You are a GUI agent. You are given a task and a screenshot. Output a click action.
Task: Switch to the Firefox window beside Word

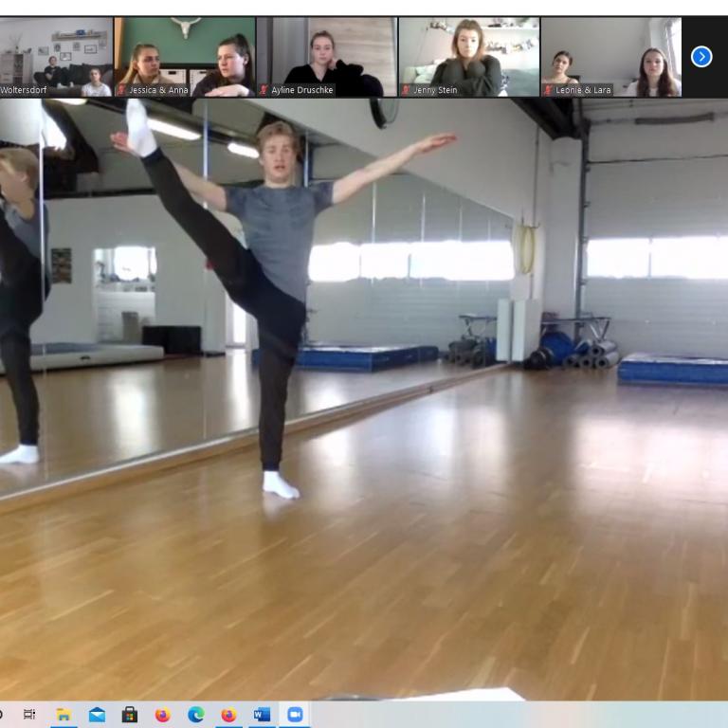(228, 715)
